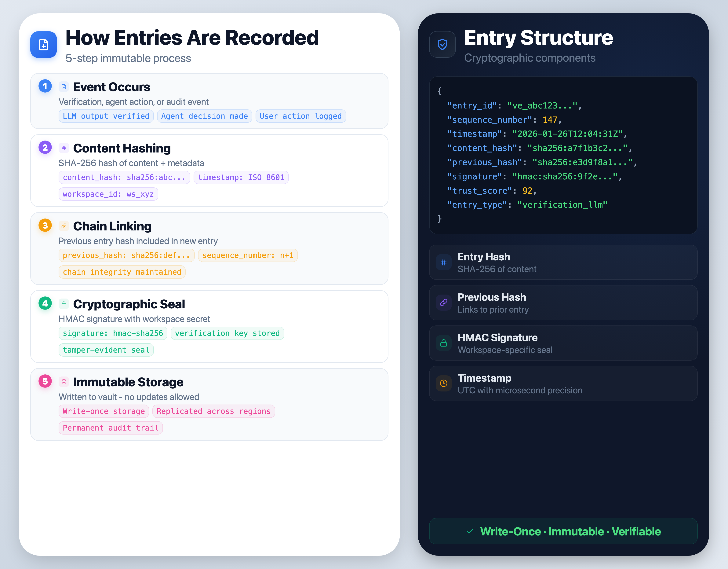Select the Replicated across regions chip
Image resolution: width=728 pixels, height=569 pixels.
point(214,411)
